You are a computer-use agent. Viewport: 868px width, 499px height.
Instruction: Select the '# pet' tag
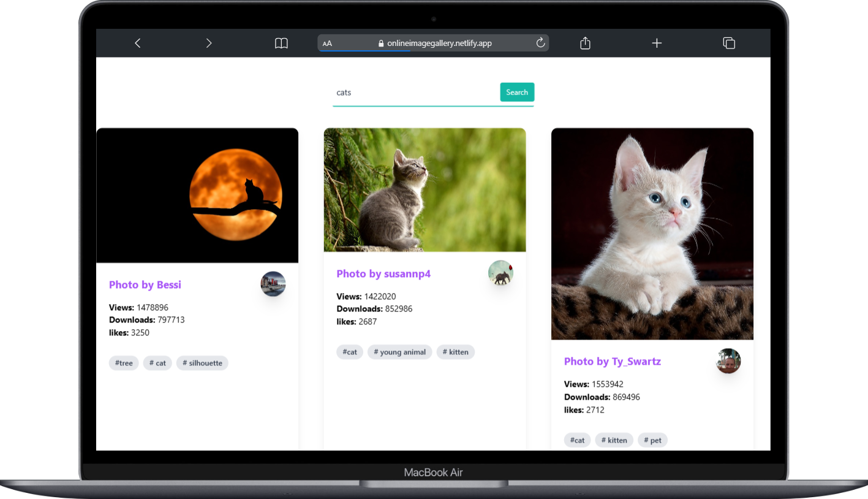coord(653,440)
